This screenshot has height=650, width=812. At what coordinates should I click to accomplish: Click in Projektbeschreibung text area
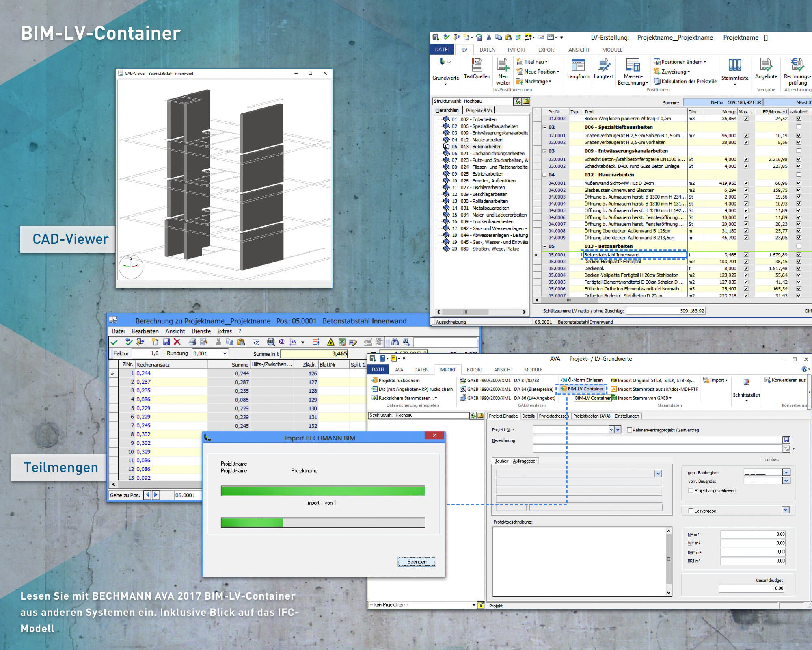click(x=579, y=561)
